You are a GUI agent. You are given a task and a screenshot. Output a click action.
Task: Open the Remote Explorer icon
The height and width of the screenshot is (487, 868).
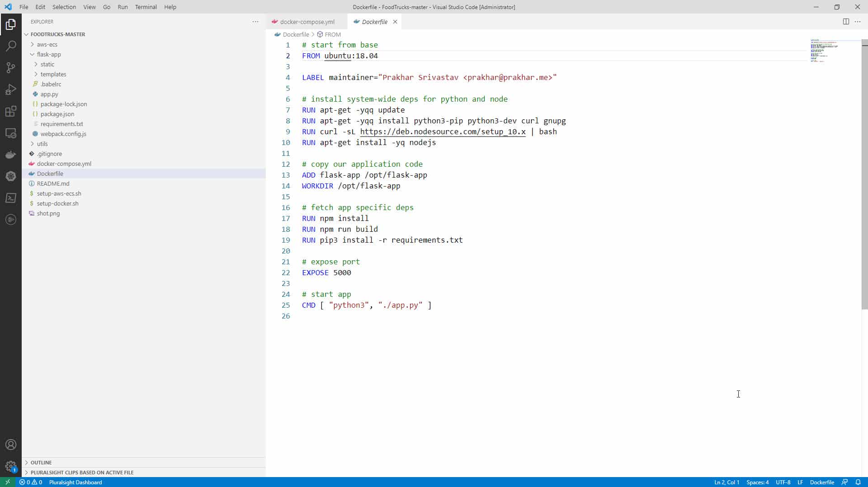click(11, 133)
